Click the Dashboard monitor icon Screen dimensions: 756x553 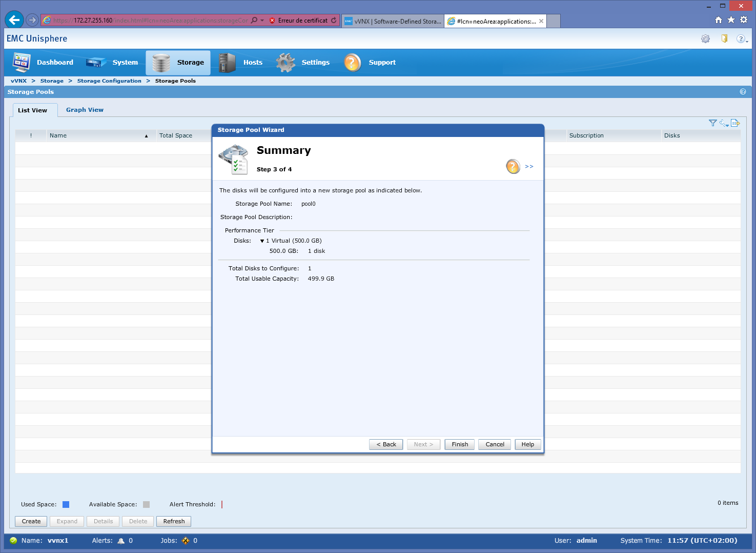click(22, 63)
